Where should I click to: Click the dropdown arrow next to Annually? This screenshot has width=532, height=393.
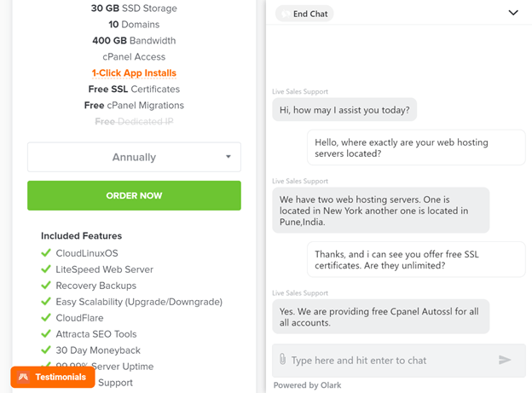pos(228,157)
